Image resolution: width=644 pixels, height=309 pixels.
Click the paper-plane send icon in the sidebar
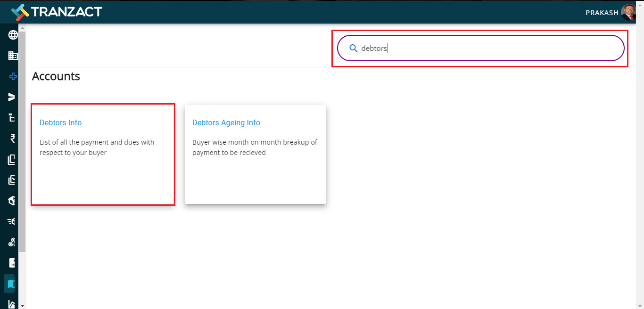tap(12, 97)
